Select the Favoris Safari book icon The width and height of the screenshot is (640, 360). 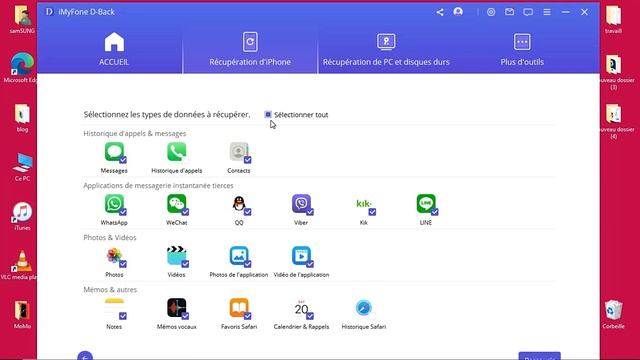coord(239,308)
